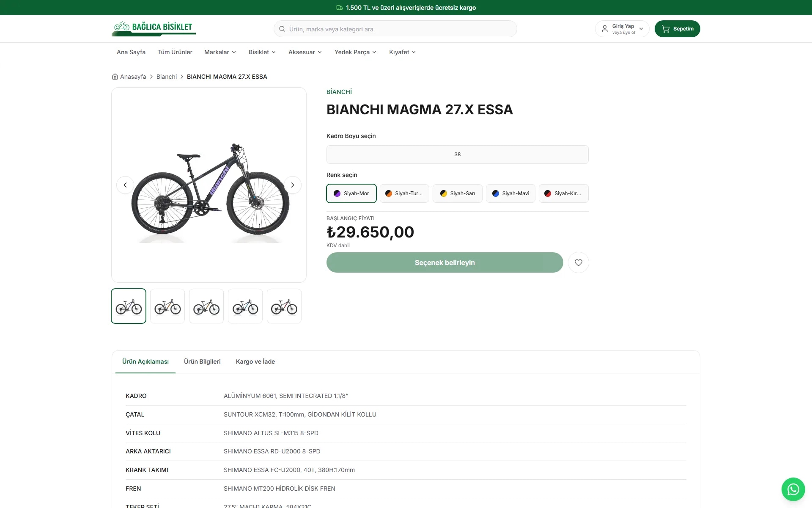This screenshot has height=508, width=812.
Task: Click the Bağlıca Bisiklet logo
Action: 154,28
